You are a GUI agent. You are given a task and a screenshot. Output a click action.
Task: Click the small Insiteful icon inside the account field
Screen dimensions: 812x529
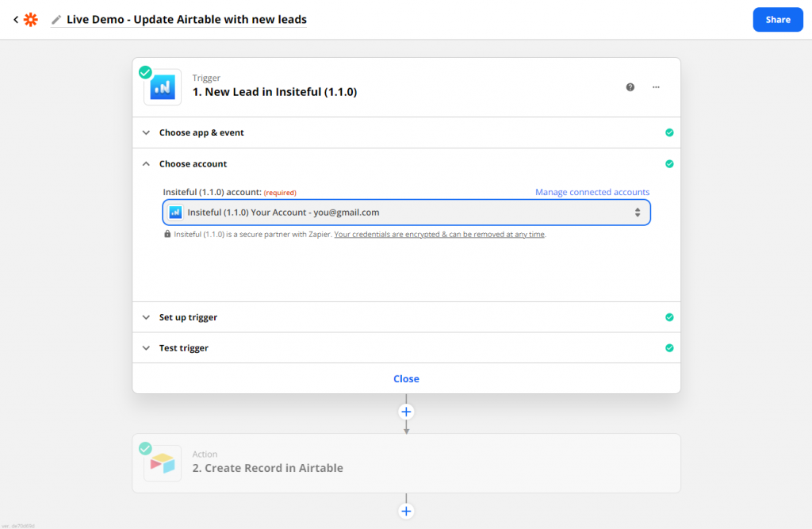[175, 213]
